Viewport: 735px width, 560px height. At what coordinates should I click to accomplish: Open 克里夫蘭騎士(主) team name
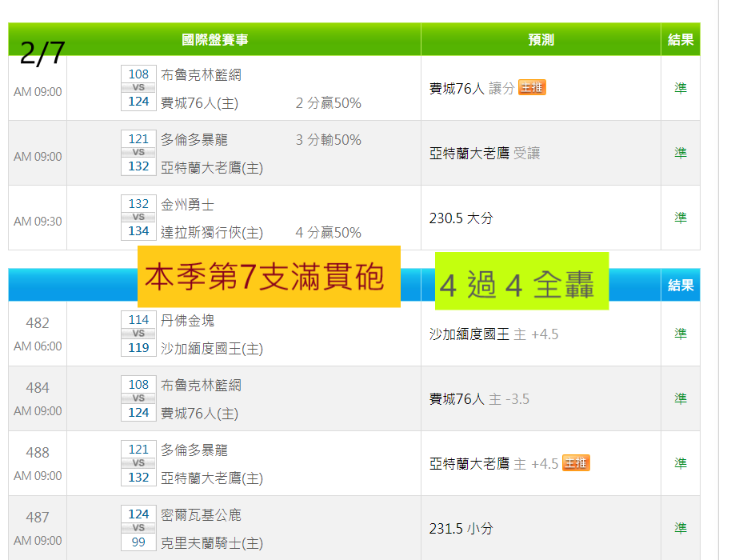212,543
